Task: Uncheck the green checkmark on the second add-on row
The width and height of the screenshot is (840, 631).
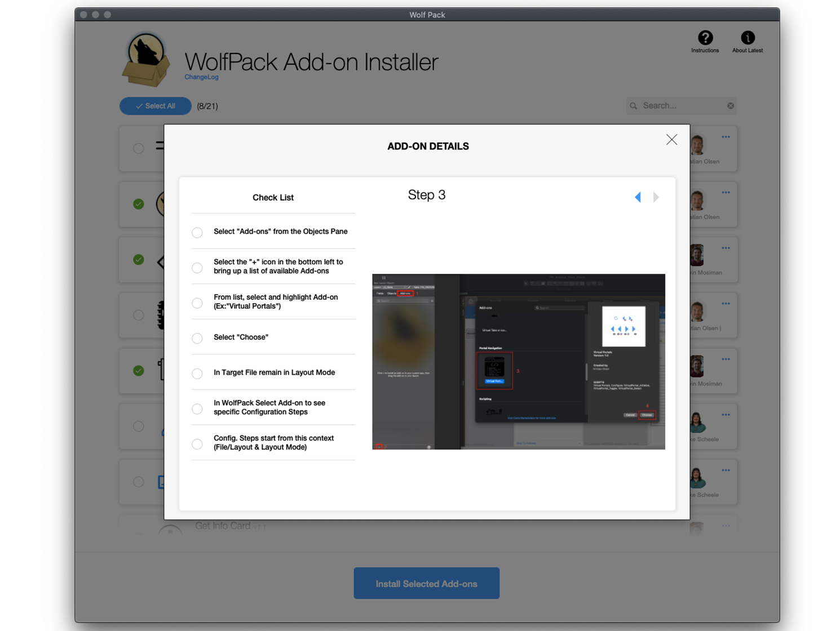Action: 139,204
